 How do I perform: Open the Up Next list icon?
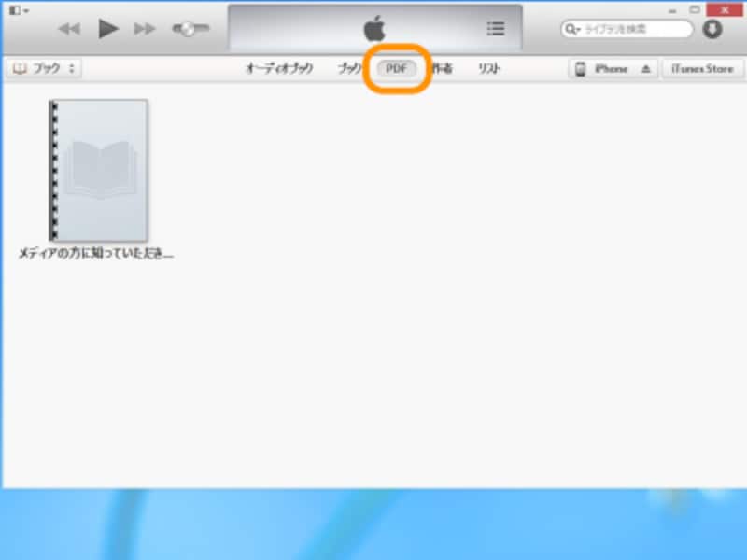[496, 29]
